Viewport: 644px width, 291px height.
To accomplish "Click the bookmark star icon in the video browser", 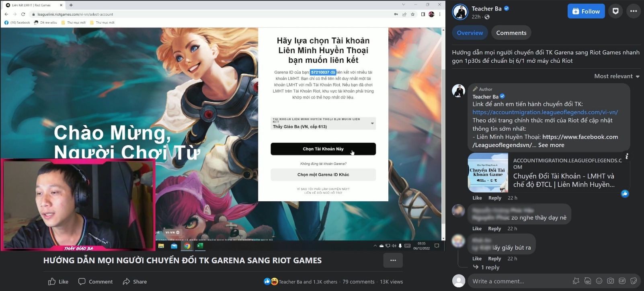I will [412, 14].
